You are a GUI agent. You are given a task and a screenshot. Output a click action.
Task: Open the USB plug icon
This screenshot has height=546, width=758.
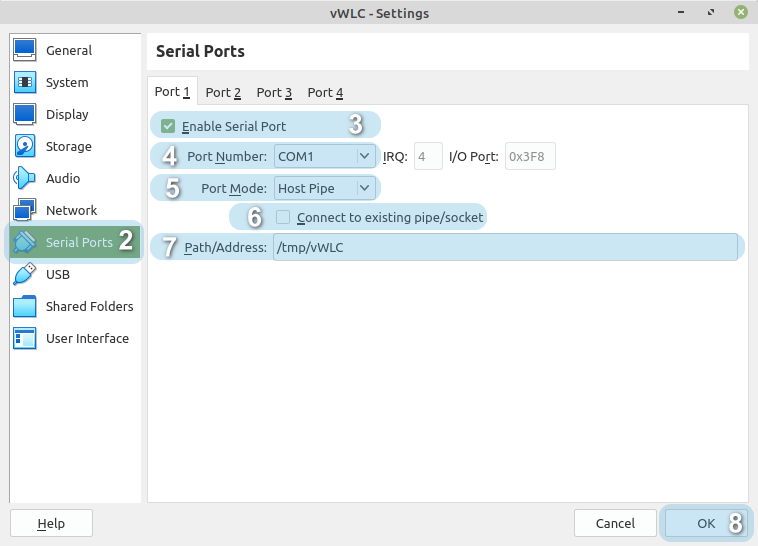[x=25, y=274]
